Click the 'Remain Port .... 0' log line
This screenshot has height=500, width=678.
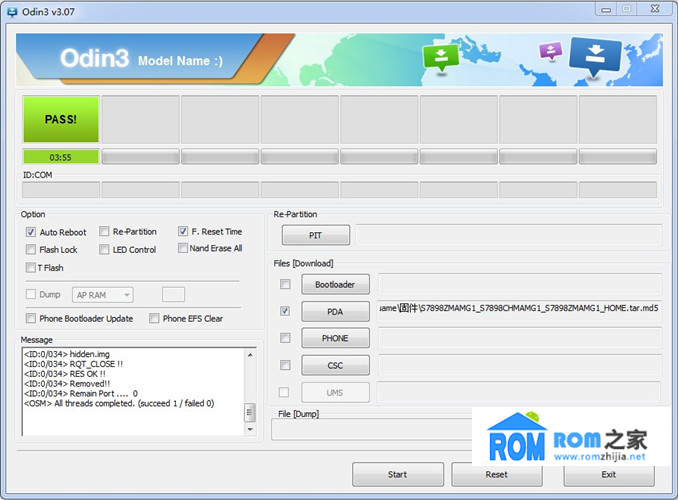(x=81, y=394)
